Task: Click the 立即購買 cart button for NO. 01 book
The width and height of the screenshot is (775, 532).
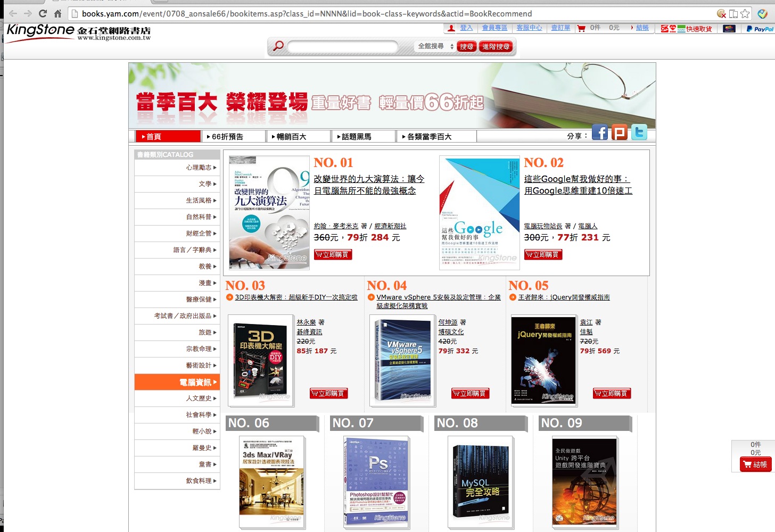Action: (x=333, y=254)
